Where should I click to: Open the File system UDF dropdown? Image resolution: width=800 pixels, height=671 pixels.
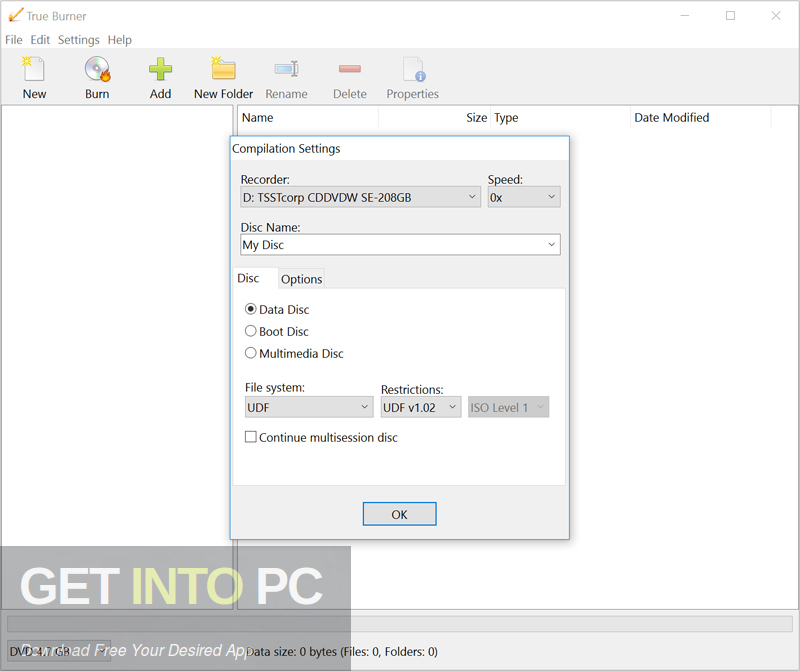point(309,407)
